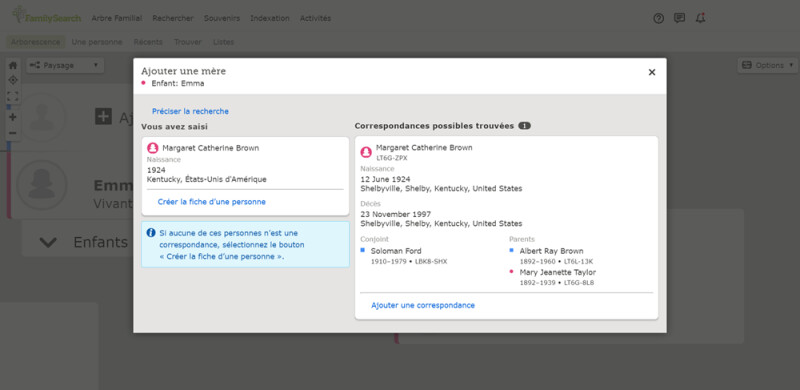
Task: Open the Options dropdown
Action: click(x=767, y=65)
